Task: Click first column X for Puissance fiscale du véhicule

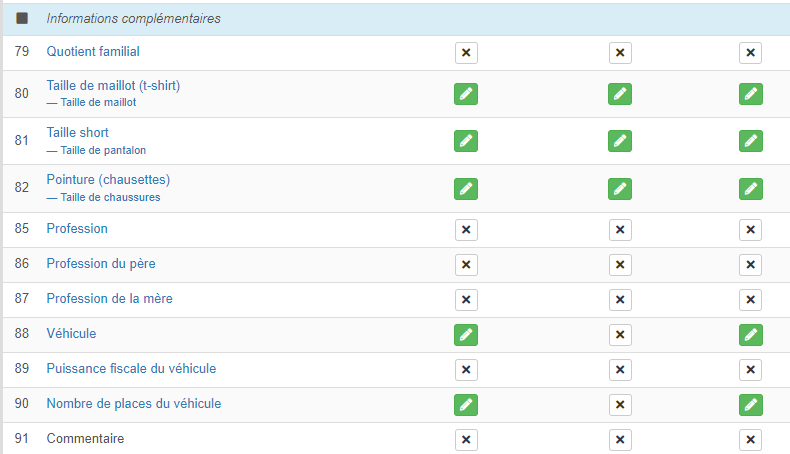Action: pos(465,370)
